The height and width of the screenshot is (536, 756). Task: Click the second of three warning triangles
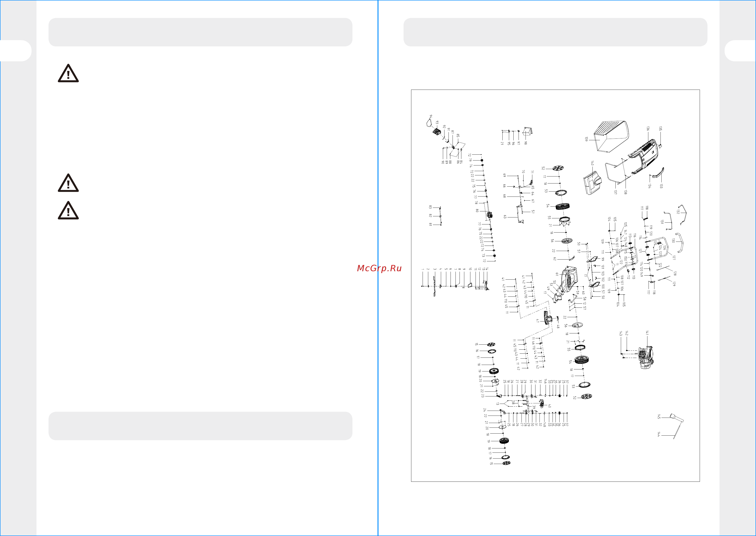pos(68,183)
